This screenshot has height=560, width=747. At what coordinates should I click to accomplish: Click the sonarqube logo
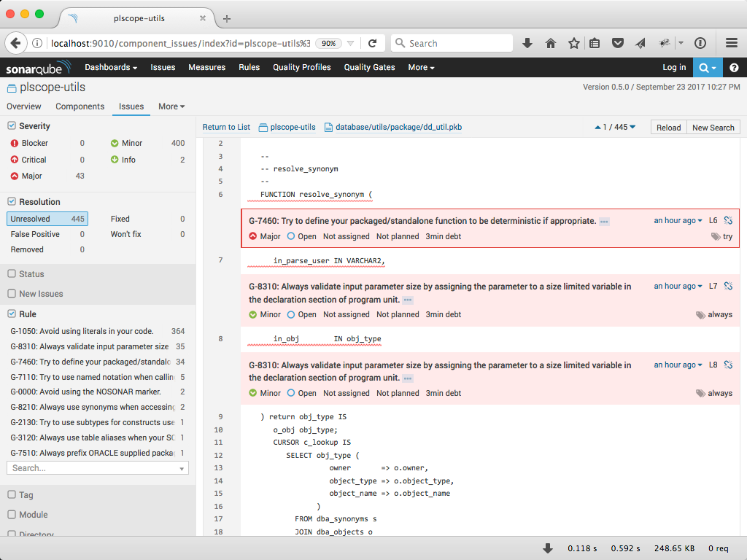pyautogui.click(x=39, y=68)
